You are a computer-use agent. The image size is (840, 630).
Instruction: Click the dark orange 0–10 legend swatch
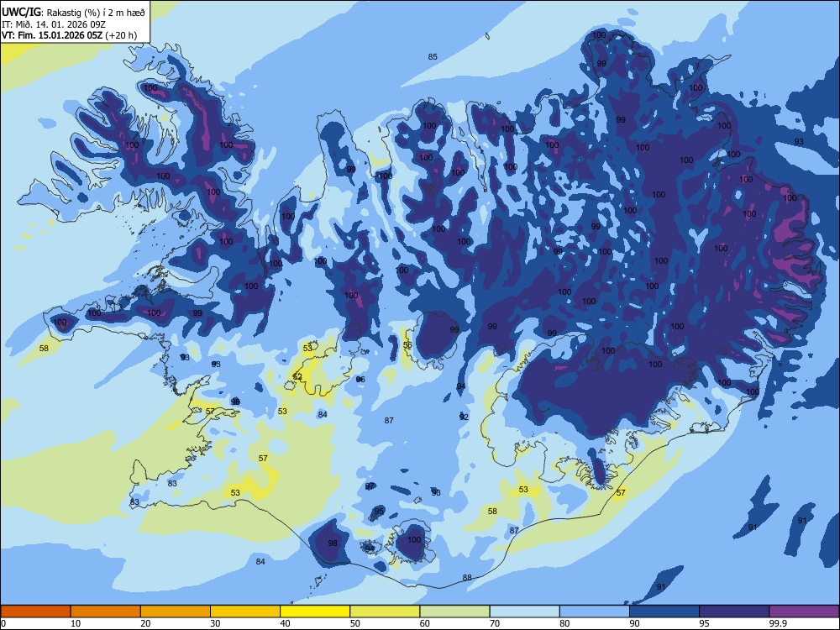click(x=35, y=612)
